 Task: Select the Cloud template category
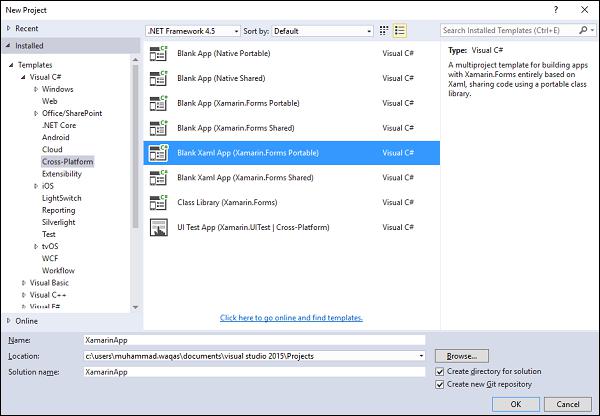52,150
